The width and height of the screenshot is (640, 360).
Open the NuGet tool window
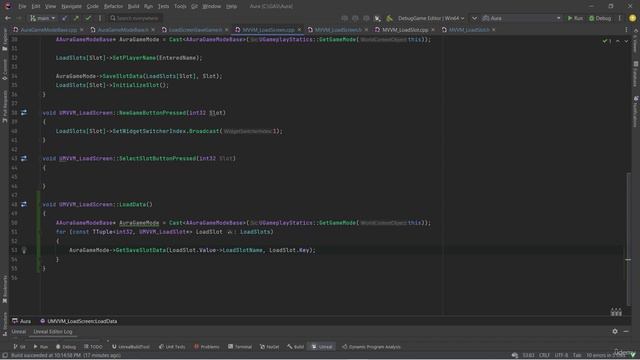coord(269,347)
